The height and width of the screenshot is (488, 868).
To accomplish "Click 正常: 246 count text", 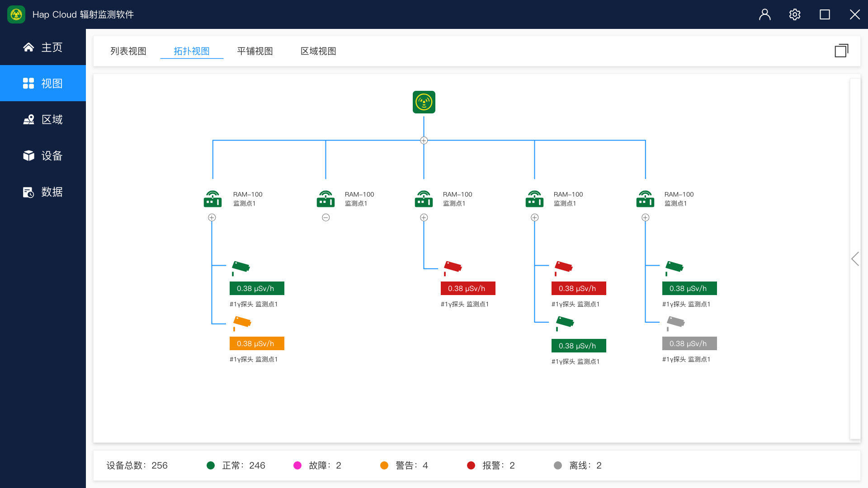I will (x=244, y=465).
